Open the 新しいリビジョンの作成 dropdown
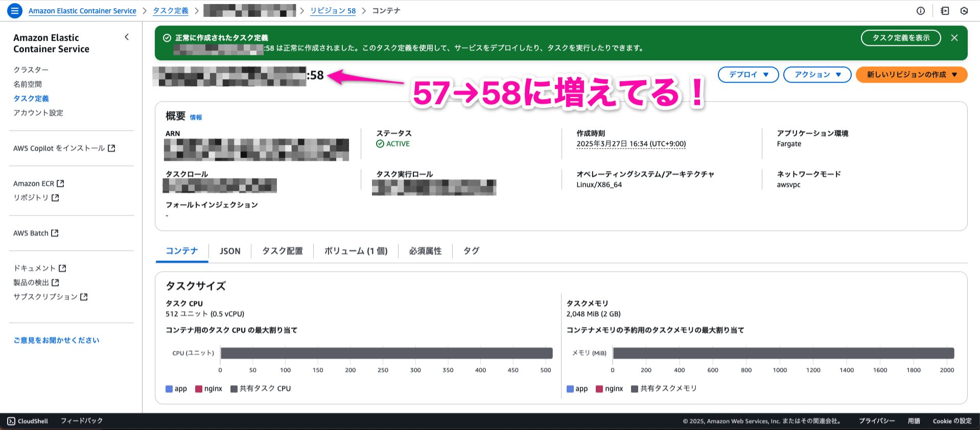This screenshot has height=430, width=980. [912, 75]
